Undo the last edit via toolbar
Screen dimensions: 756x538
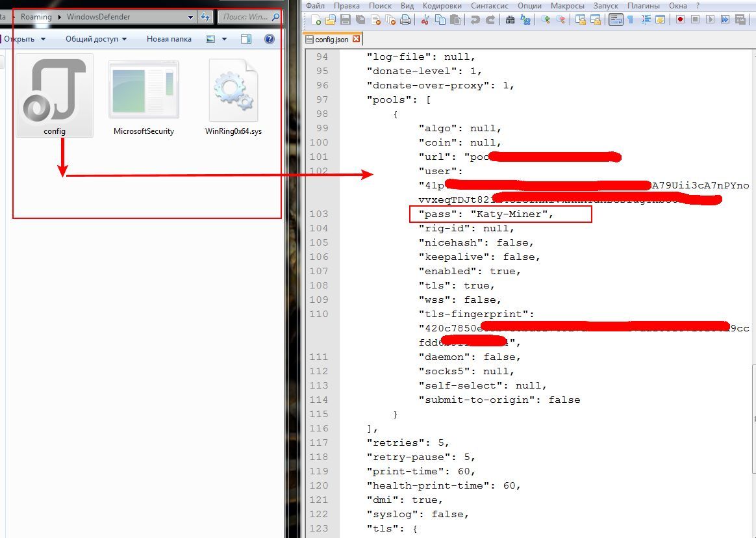coord(475,19)
